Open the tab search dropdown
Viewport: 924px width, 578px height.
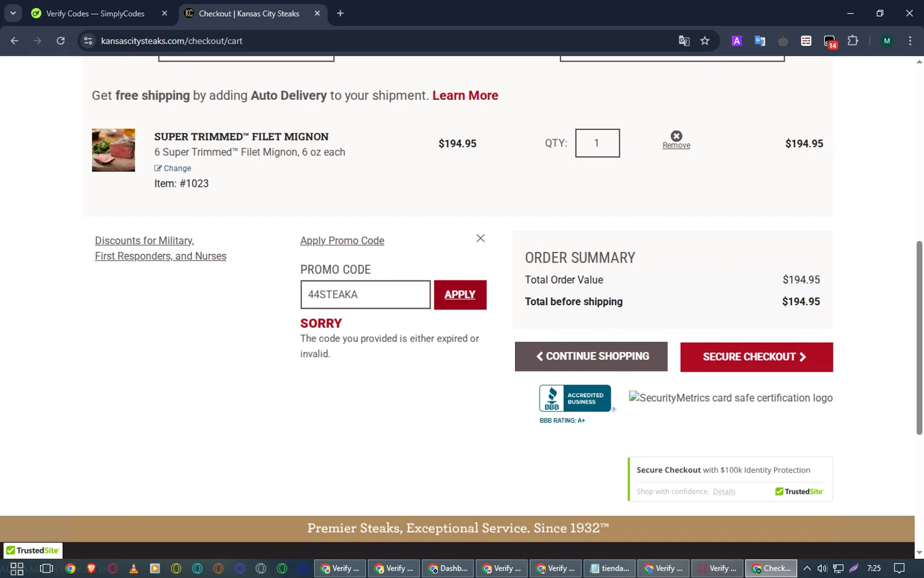[x=13, y=13]
